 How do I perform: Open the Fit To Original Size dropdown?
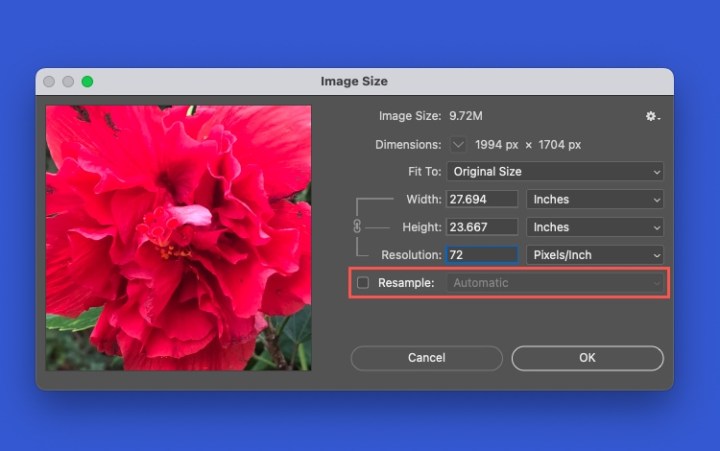(x=555, y=172)
